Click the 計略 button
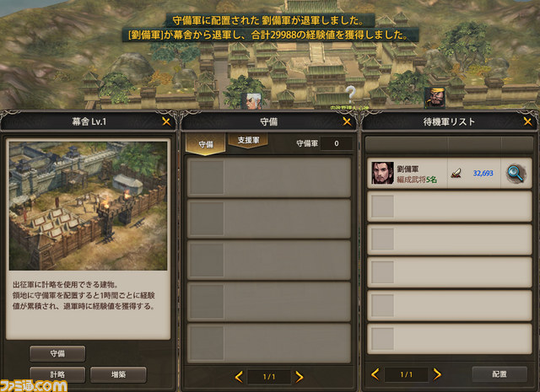Image resolution: width=540 pixels, height=392 pixels. pyautogui.click(x=57, y=375)
